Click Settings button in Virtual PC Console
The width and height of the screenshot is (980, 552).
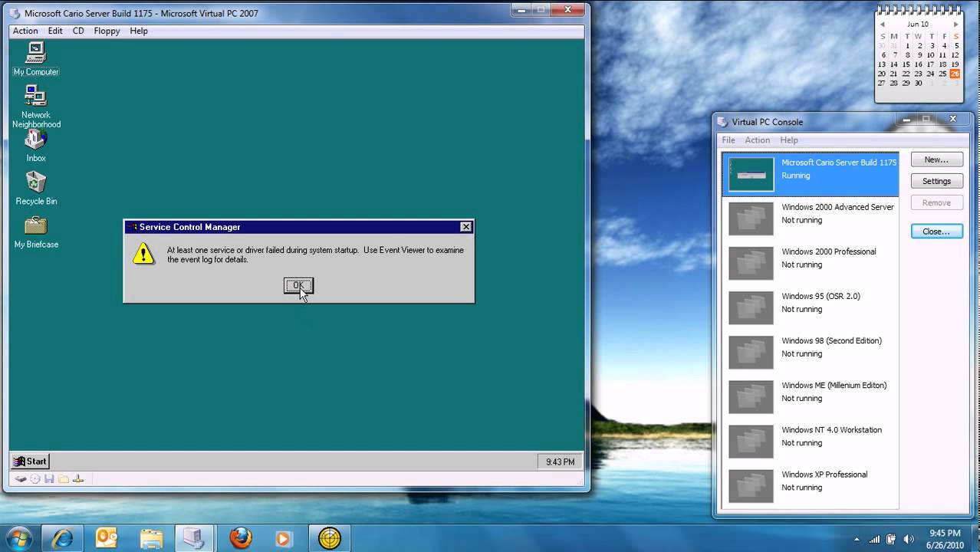coord(936,181)
